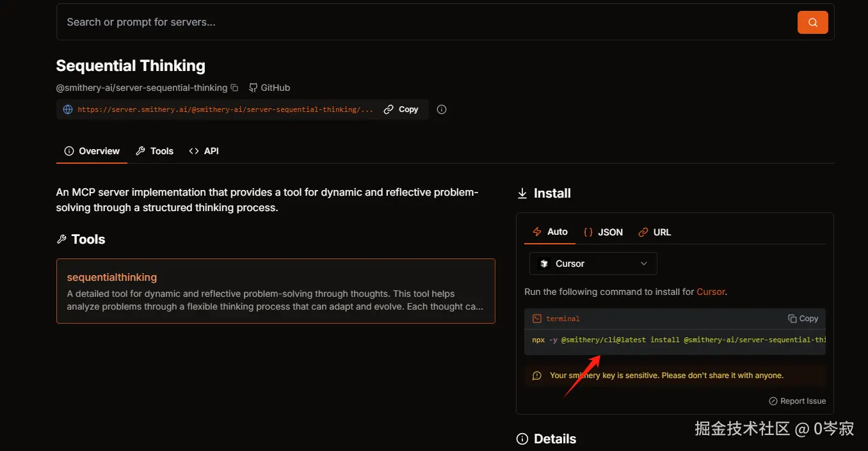Image resolution: width=868 pixels, height=451 pixels.
Task: Switch to the Overview tab
Action: (x=92, y=151)
